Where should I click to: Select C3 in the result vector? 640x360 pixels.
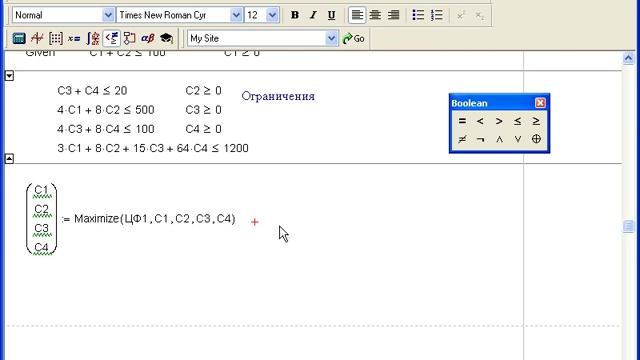point(41,228)
